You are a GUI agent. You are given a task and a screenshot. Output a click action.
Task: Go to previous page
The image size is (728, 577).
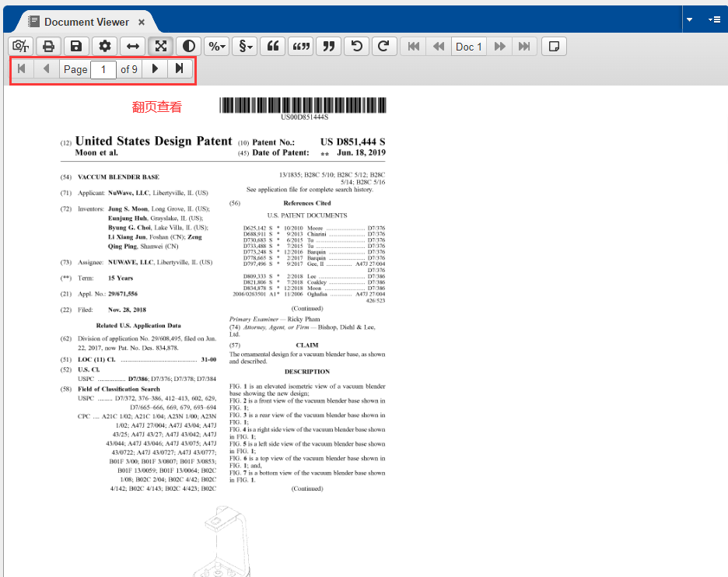tap(46, 69)
